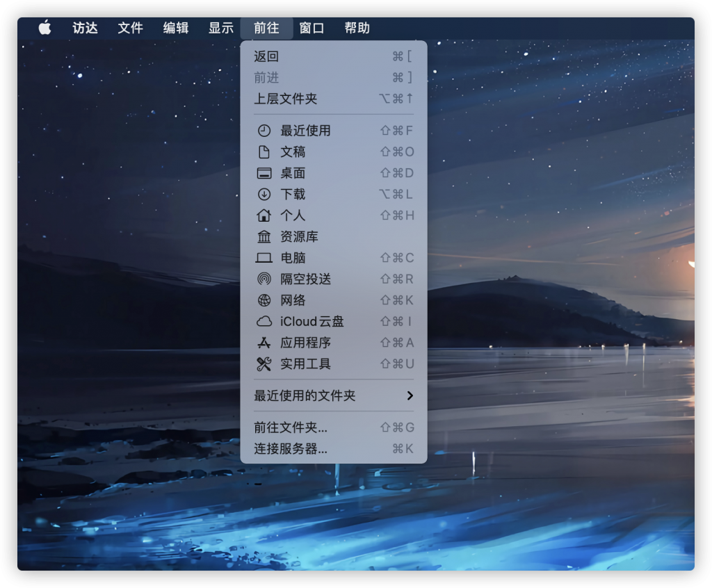712x588 pixels.
Task: Click the download arrow icon beside 下载
Action: pos(264,195)
